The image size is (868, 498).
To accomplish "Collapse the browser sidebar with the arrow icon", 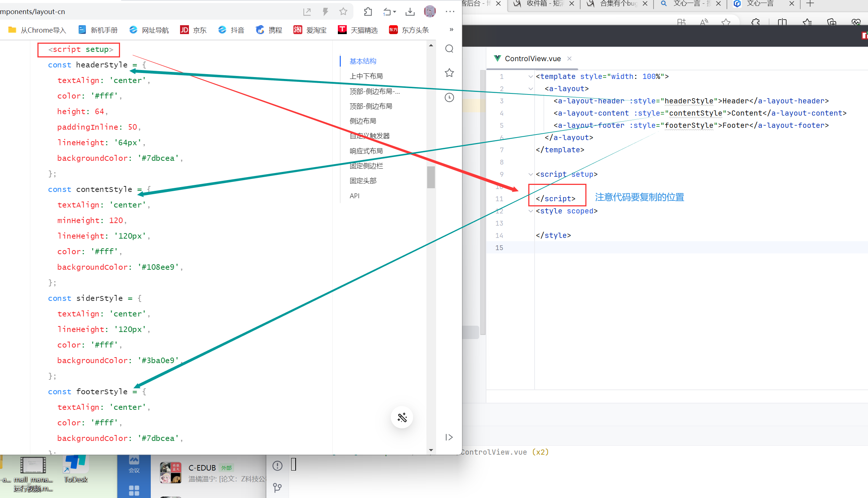I will click(449, 437).
